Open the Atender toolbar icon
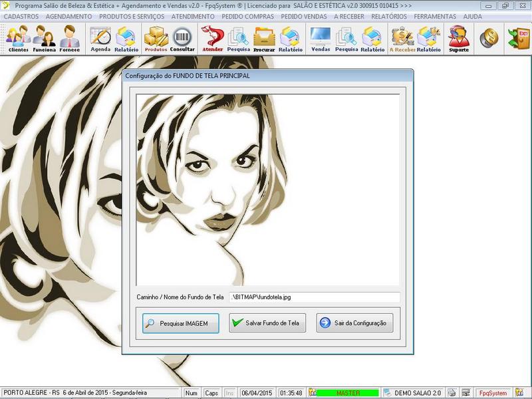The image size is (532, 399). [212, 39]
